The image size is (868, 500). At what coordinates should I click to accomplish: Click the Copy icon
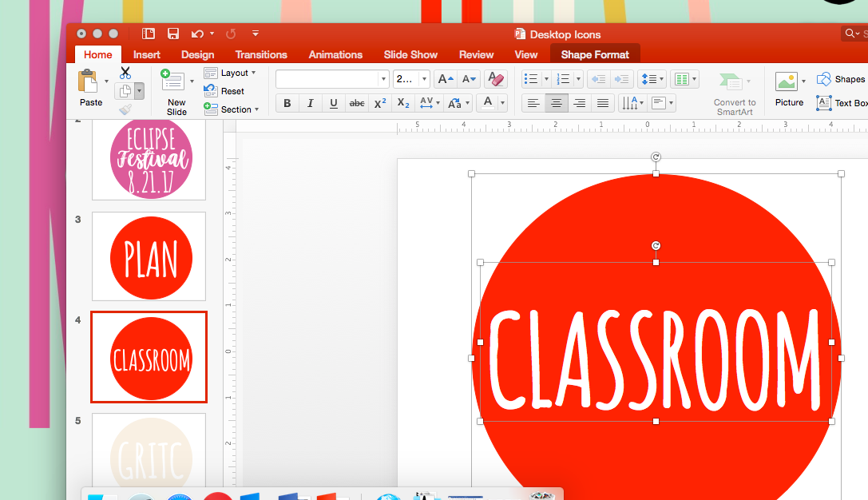click(x=125, y=91)
